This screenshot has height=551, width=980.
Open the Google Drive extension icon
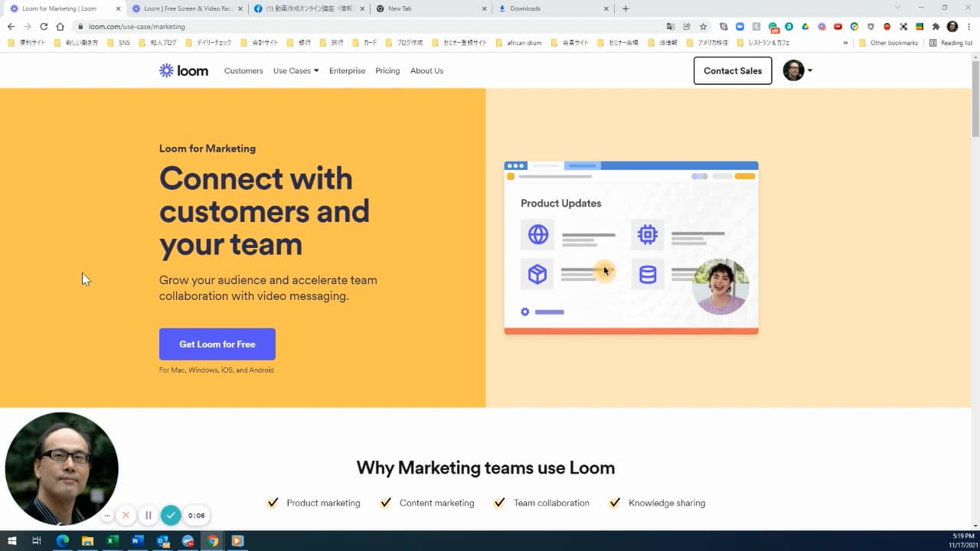(x=805, y=26)
